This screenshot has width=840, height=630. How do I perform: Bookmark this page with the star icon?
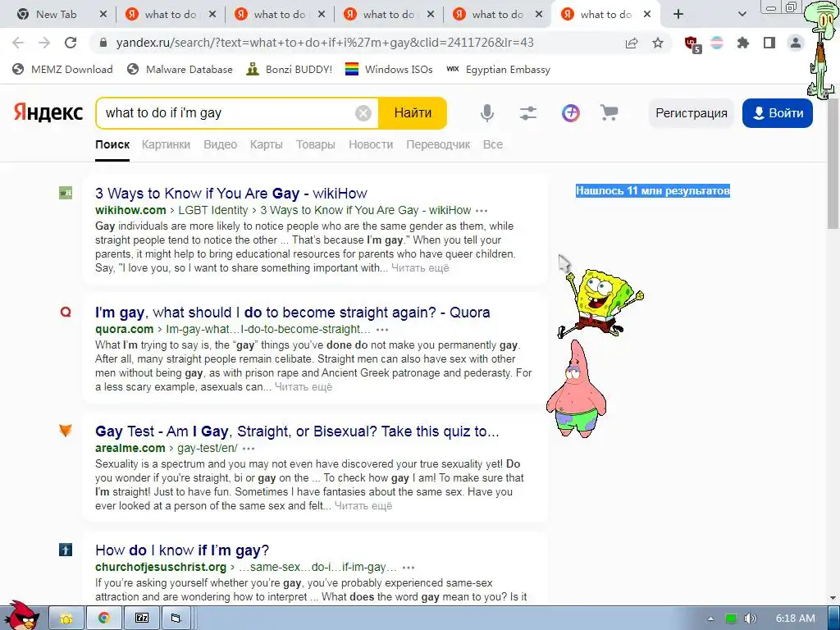pyautogui.click(x=658, y=43)
